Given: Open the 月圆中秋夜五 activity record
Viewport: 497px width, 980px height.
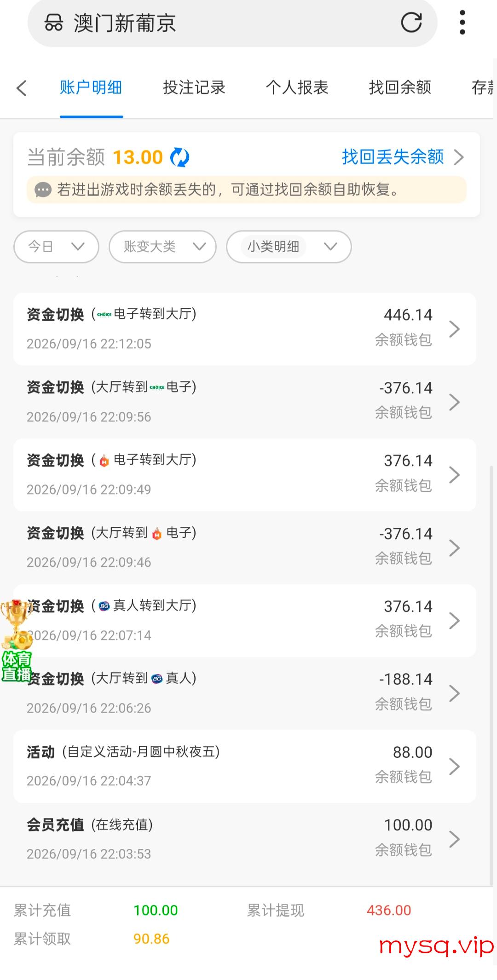Looking at the screenshot, I should (x=244, y=766).
